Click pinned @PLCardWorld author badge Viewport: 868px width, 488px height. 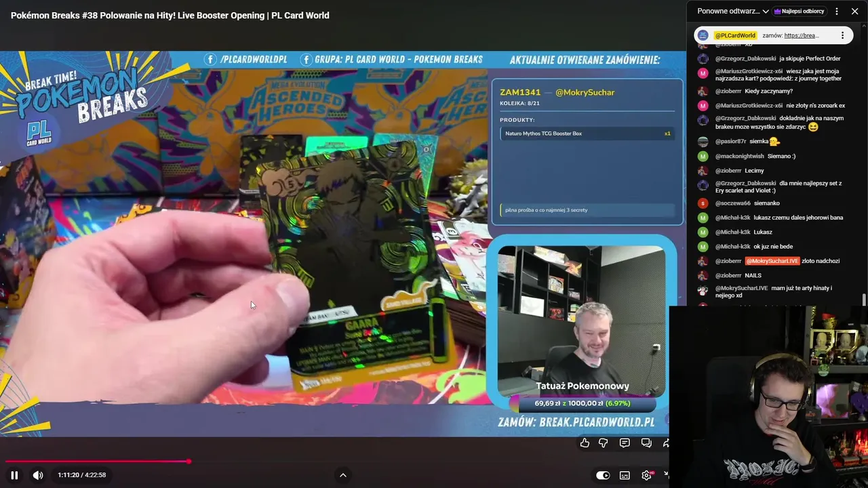pyautogui.click(x=735, y=35)
